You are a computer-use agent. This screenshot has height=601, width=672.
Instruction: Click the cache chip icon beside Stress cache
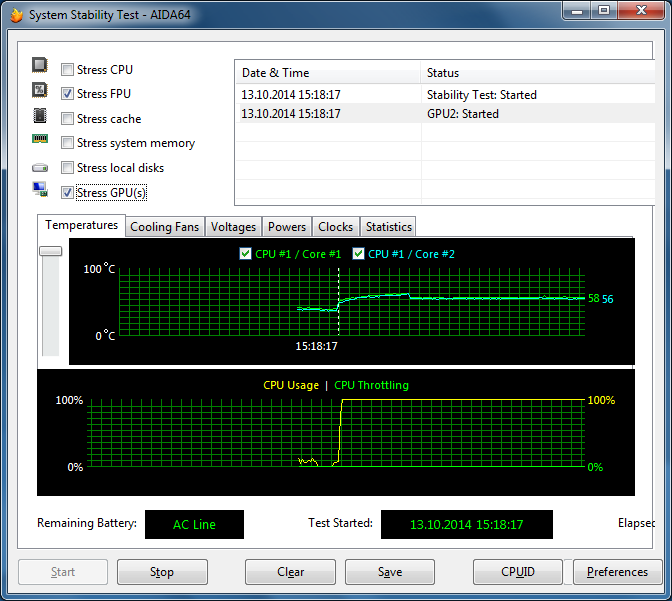[x=40, y=115]
